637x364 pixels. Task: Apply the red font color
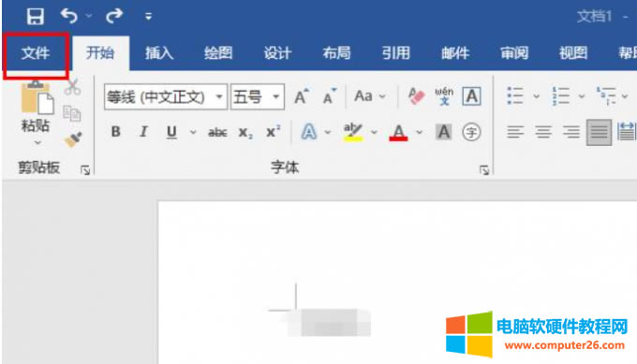coord(398,132)
